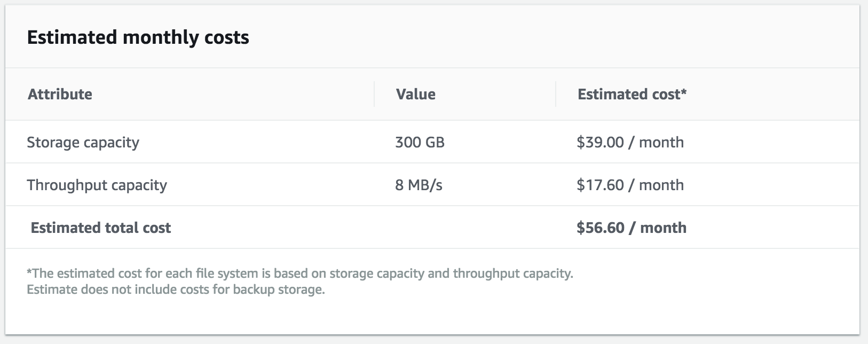Click the backup storage disclaimer line
Viewport: 868px width, 344px height.
(x=176, y=290)
